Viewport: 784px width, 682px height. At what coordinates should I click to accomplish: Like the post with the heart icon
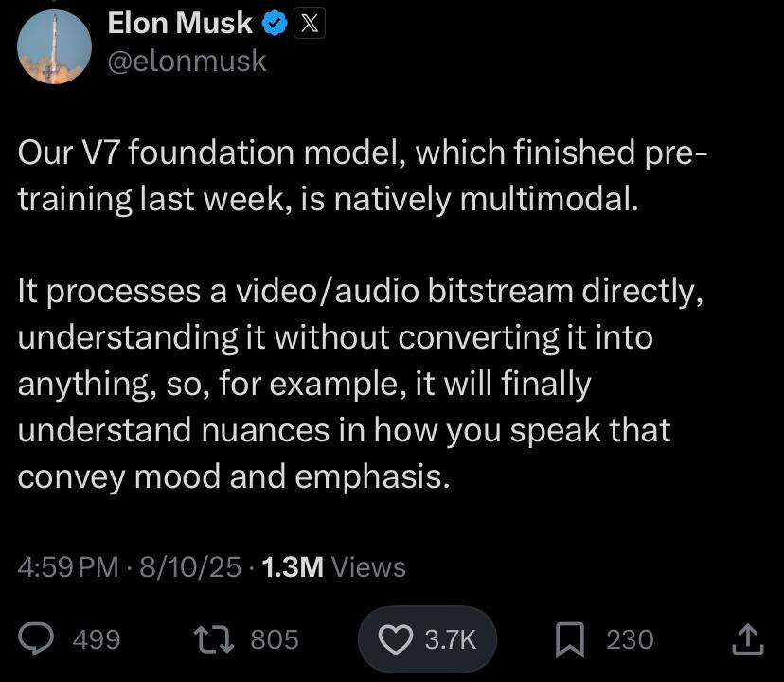pyautogui.click(x=396, y=639)
